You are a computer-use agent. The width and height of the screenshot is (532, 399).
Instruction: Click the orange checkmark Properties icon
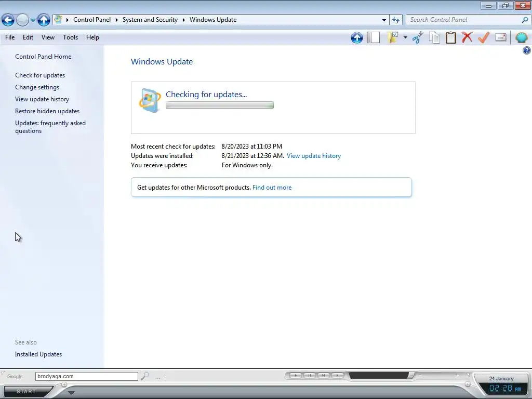pos(484,37)
